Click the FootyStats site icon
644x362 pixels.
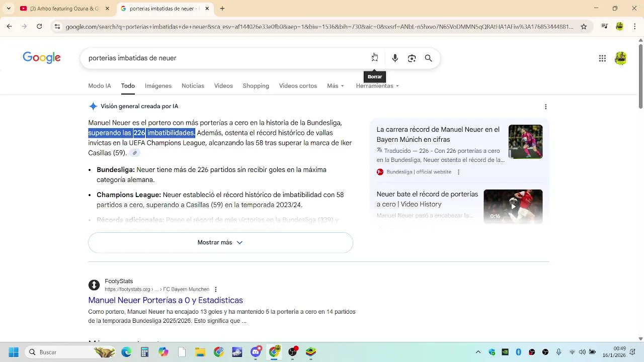tap(94, 285)
